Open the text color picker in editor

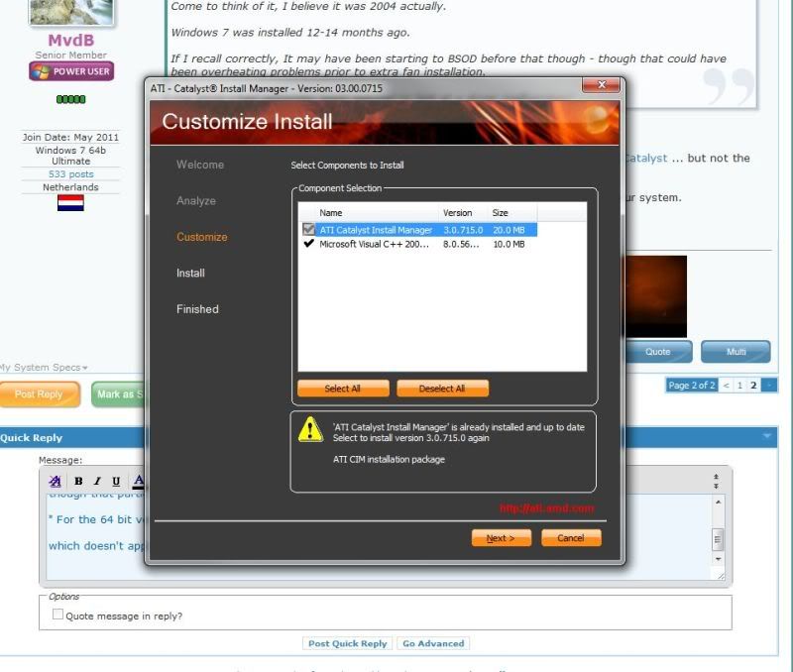(x=139, y=481)
